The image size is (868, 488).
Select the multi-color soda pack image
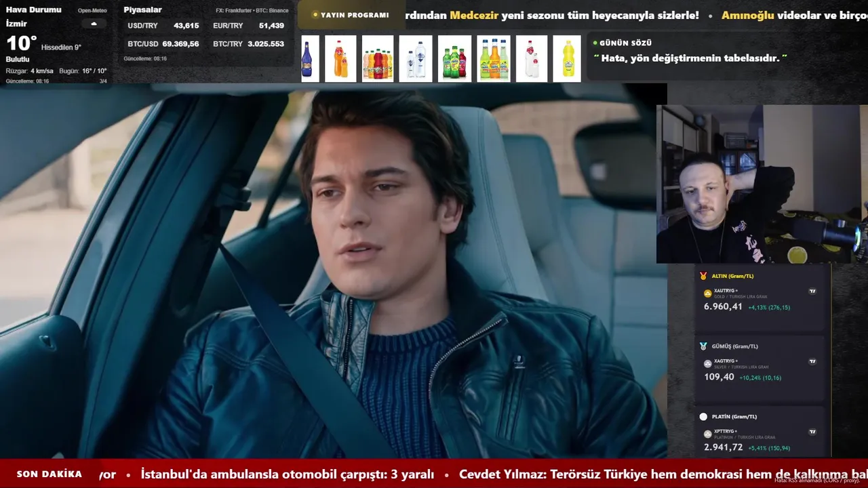click(378, 59)
